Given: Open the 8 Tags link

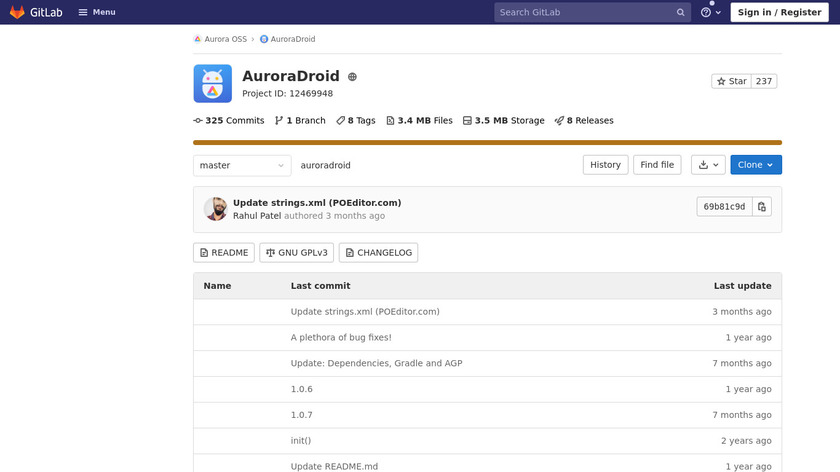Looking at the screenshot, I should click(x=356, y=121).
